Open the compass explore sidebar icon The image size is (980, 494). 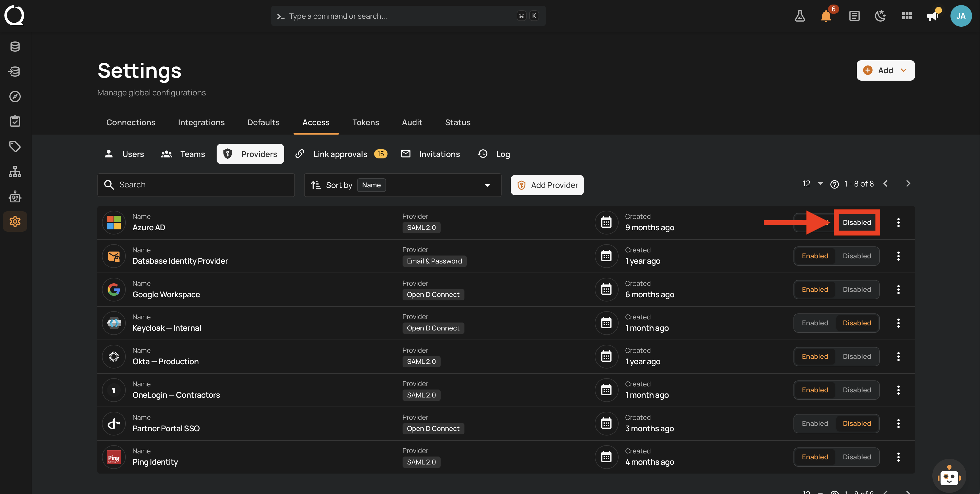pyautogui.click(x=15, y=97)
